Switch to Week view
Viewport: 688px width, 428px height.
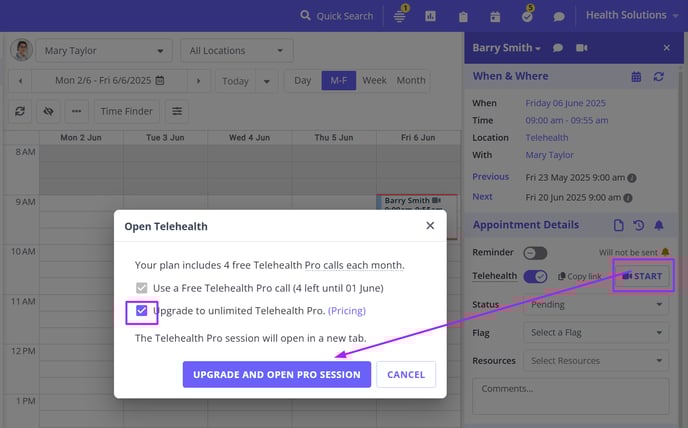tap(374, 81)
